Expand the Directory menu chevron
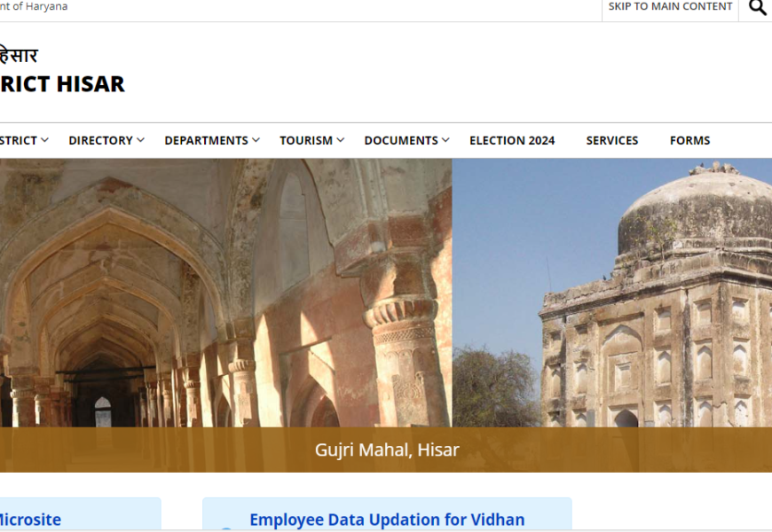 [140, 140]
